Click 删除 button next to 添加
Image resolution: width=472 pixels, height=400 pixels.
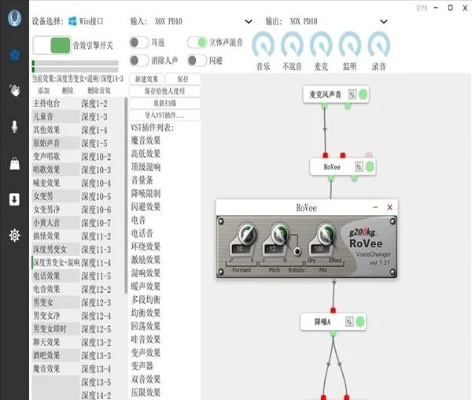68,90
